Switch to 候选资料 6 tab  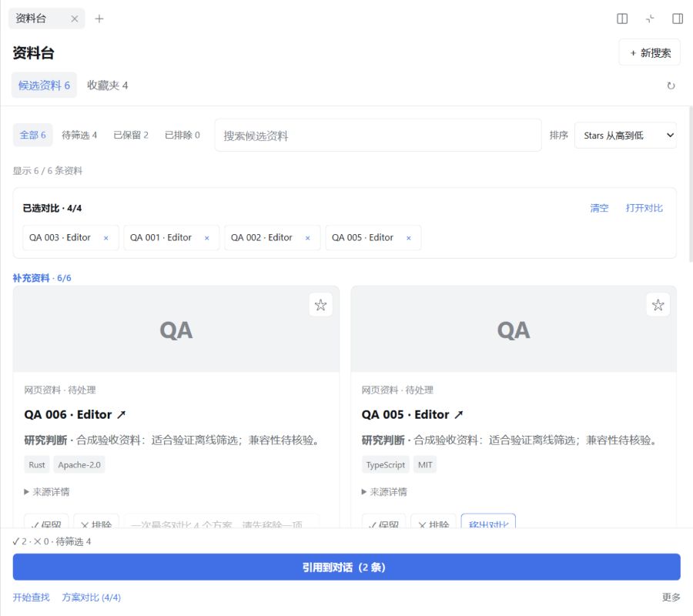click(x=44, y=85)
